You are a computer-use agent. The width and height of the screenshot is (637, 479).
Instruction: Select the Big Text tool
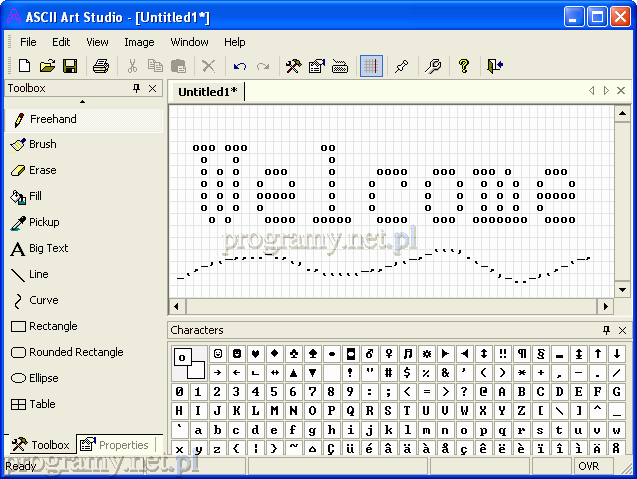48,249
